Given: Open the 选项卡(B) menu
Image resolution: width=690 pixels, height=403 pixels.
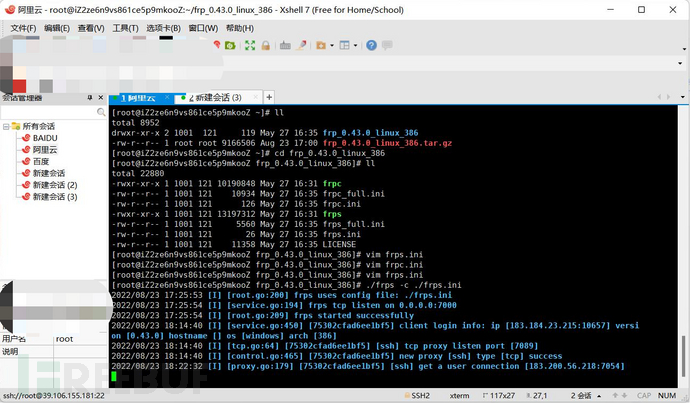Looking at the screenshot, I should (x=163, y=28).
